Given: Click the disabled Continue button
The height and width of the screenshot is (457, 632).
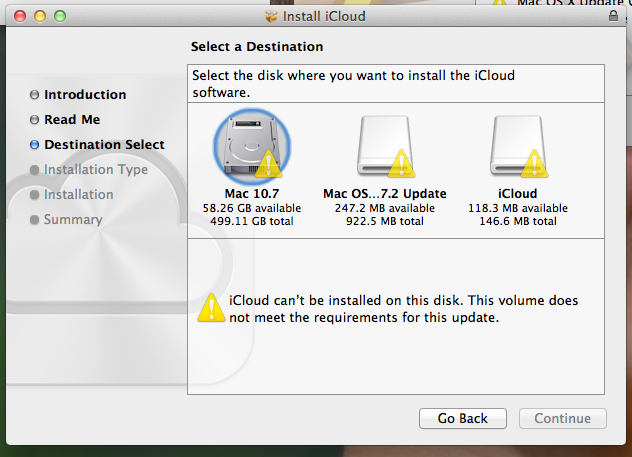Looking at the screenshot, I should point(563,418).
